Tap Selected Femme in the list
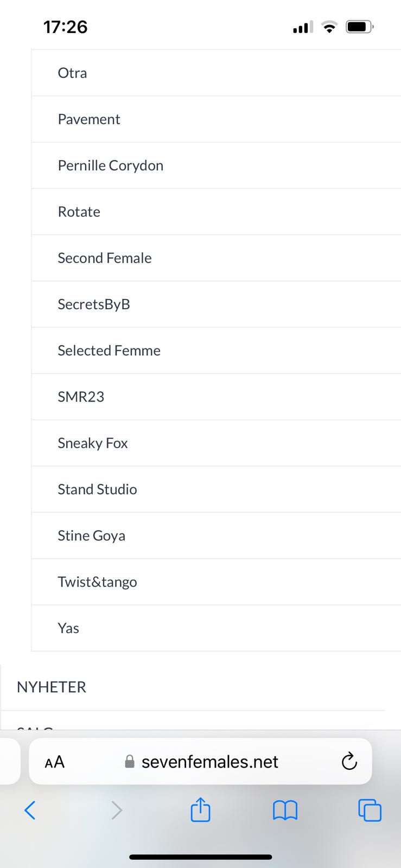The width and height of the screenshot is (401, 868). [109, 350]
